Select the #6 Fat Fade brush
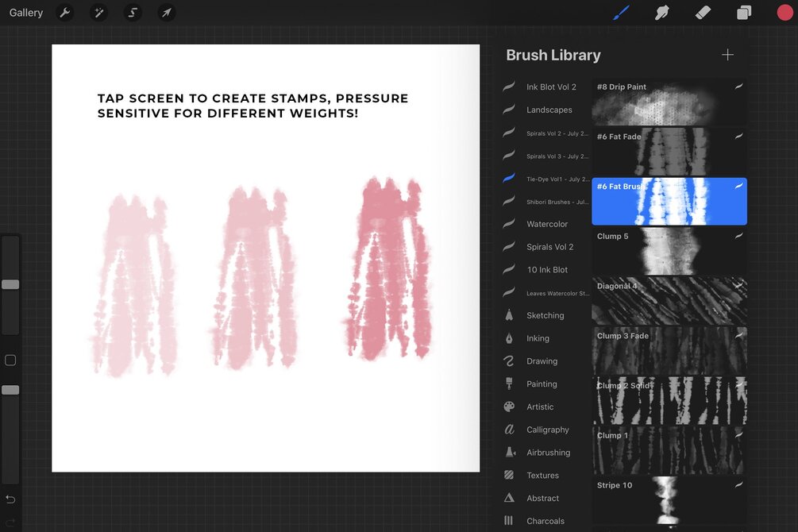Screen dimensions: 798x532 point(669,152)
